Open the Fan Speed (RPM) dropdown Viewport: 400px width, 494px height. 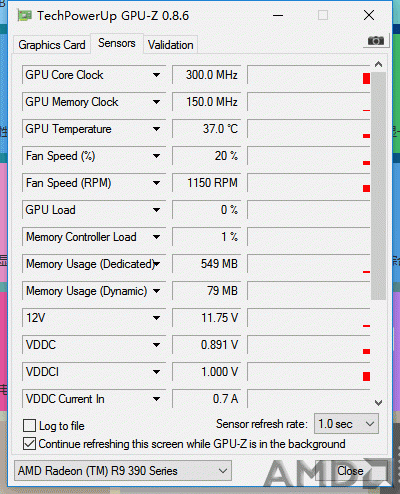point(156,183)
